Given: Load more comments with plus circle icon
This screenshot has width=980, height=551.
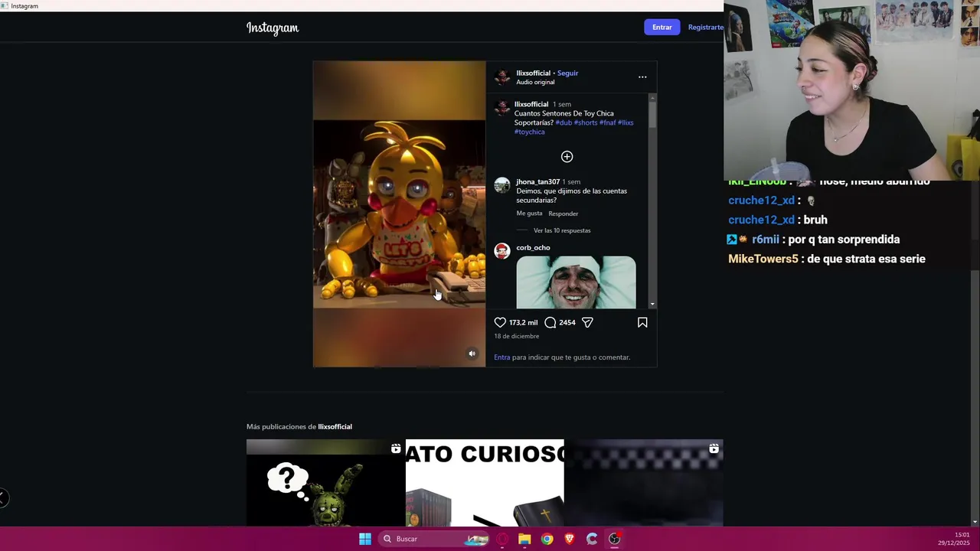Looking at the screenshot, I should (567, 156).
